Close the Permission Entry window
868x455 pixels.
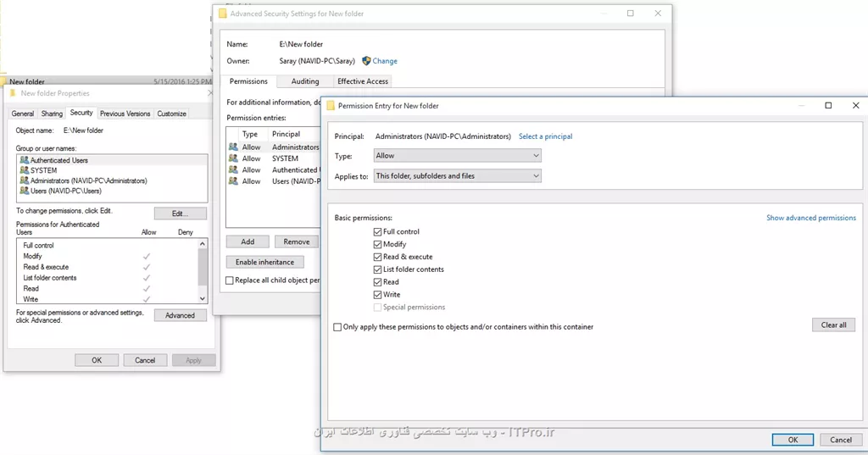pos(855,105)
